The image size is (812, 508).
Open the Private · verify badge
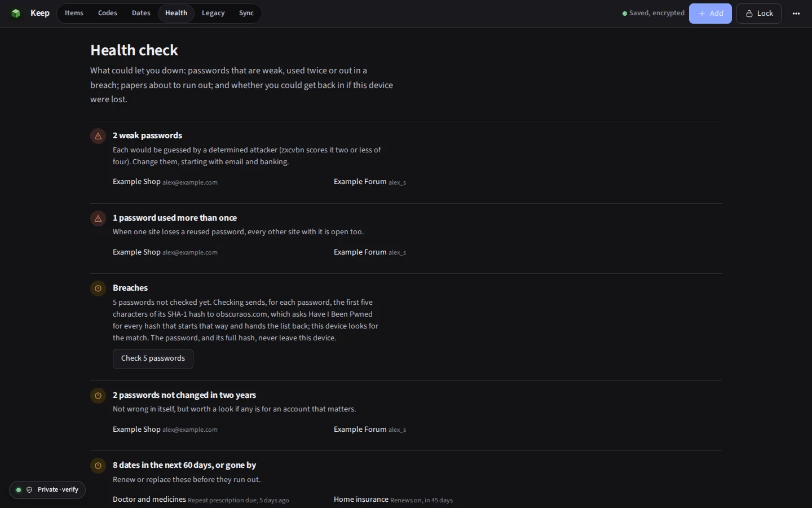click(x=47, y=490)
